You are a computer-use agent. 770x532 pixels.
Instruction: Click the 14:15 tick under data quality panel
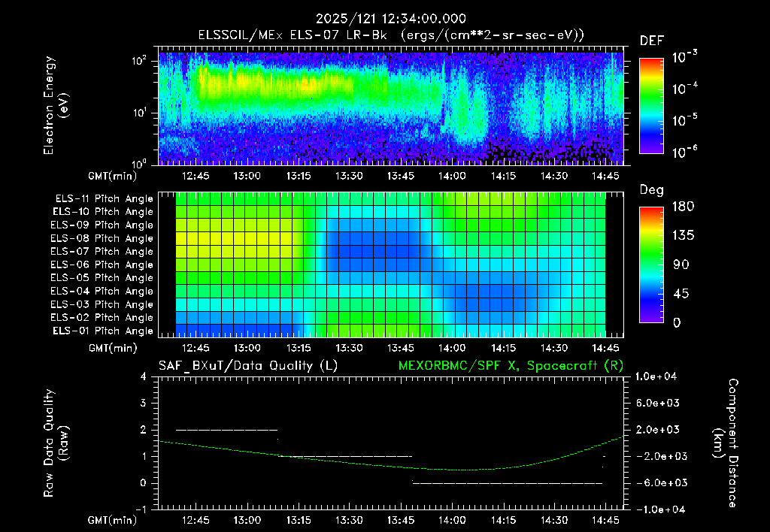click(503, 520)
